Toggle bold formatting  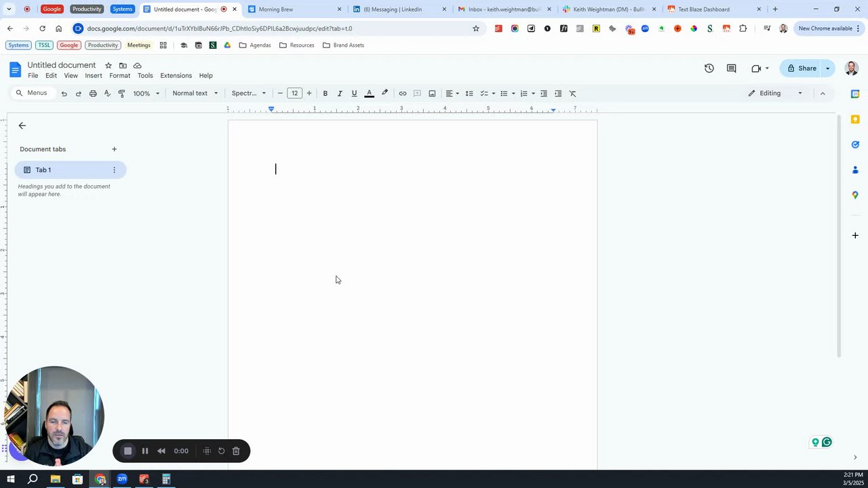point(325,94)
